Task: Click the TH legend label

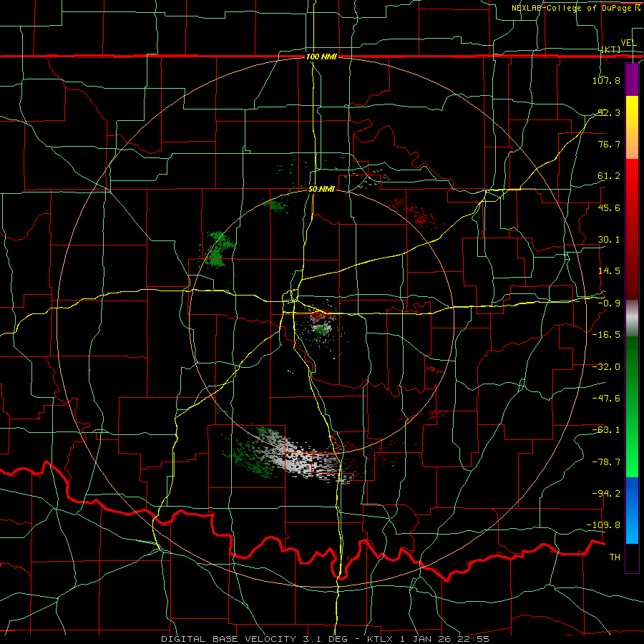Action: [x=615, y=557]
